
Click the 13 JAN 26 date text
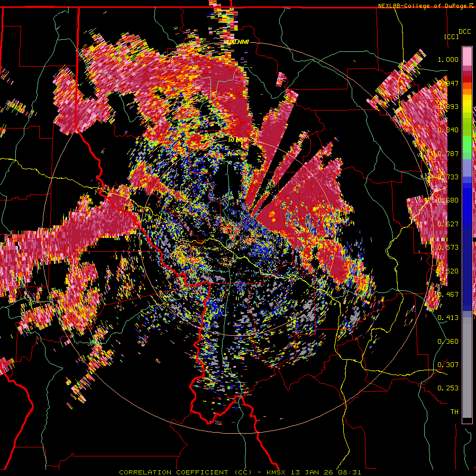click(312, 472)
